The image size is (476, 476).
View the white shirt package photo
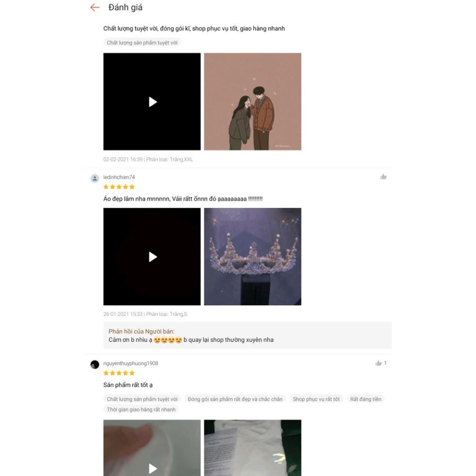253,448
